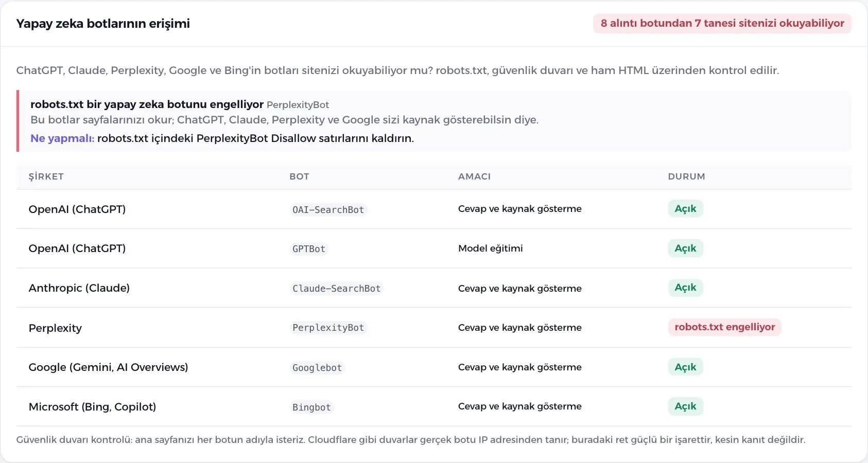This screenshot has width=868, height=463.
Task: Click the AMACI column header
Action: click(474, 176)
